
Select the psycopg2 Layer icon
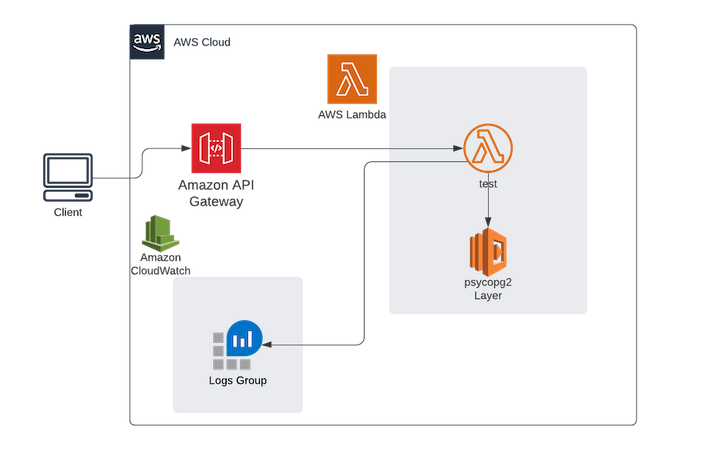488,255
